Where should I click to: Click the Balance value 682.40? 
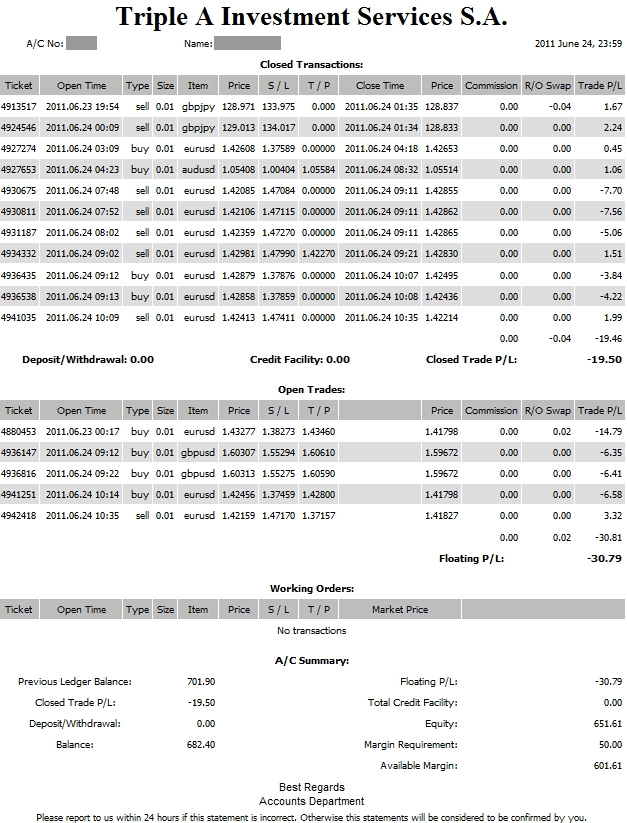tap(201, 745)
